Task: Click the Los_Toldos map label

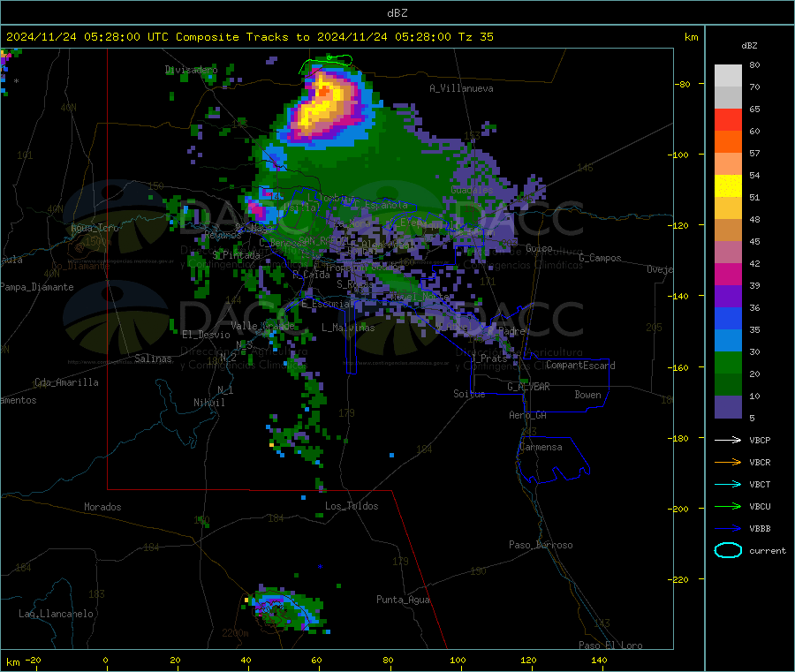Action: click(352, 506)
